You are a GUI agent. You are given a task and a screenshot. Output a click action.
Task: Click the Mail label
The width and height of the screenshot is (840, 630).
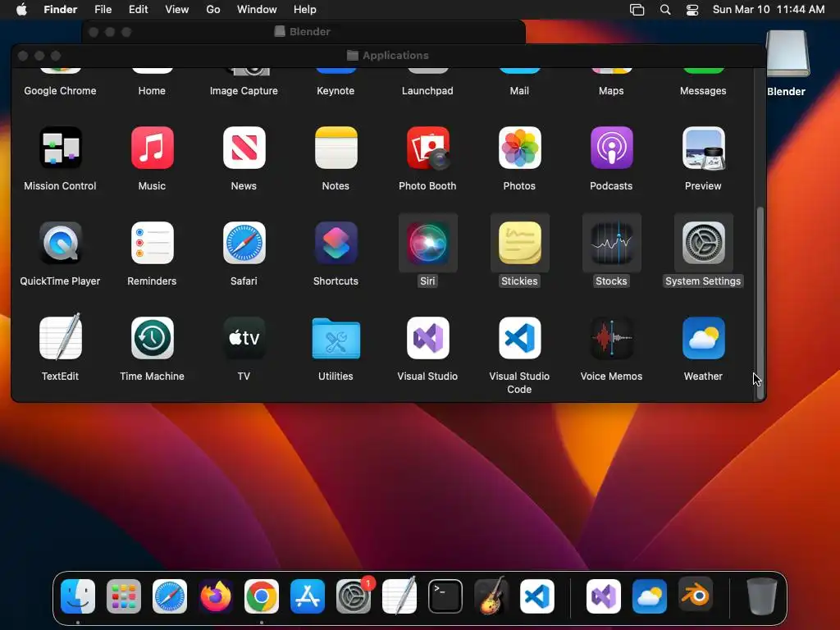pyautogui.click(x=519, y=90)
